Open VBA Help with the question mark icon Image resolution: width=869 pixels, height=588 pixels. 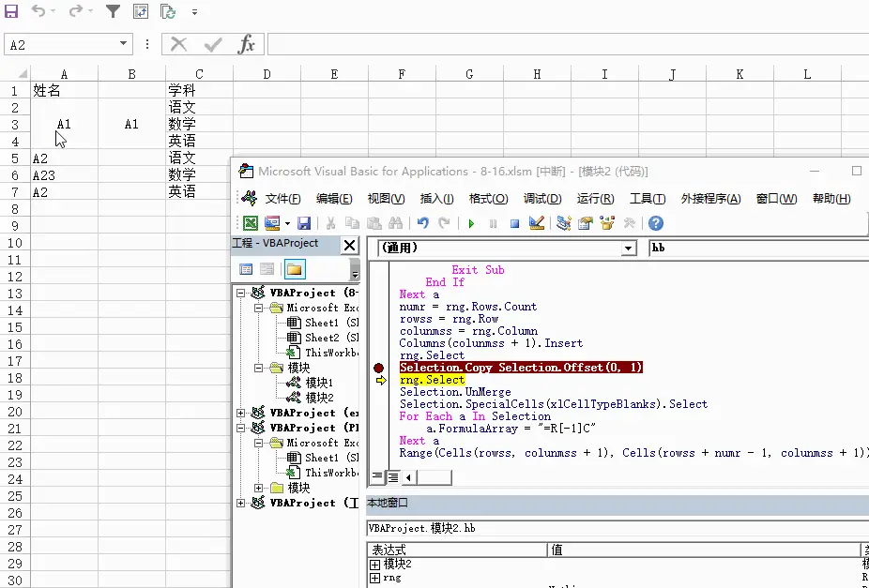coord(656,223)
